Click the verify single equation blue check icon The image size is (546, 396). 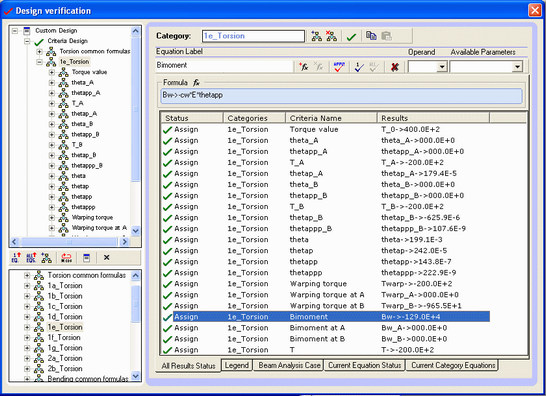359,67
